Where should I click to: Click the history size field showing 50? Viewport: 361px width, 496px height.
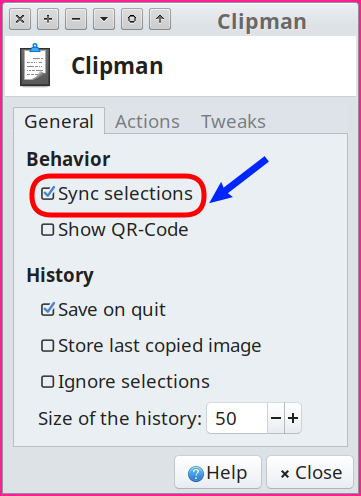tap(237, 418)
